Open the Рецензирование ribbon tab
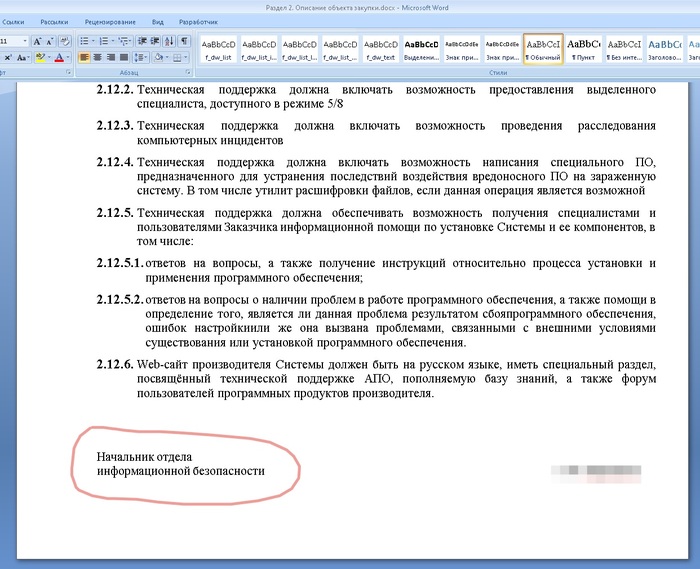Image resolution: width=700 pixels, height=569 pixels. point(104,20)
